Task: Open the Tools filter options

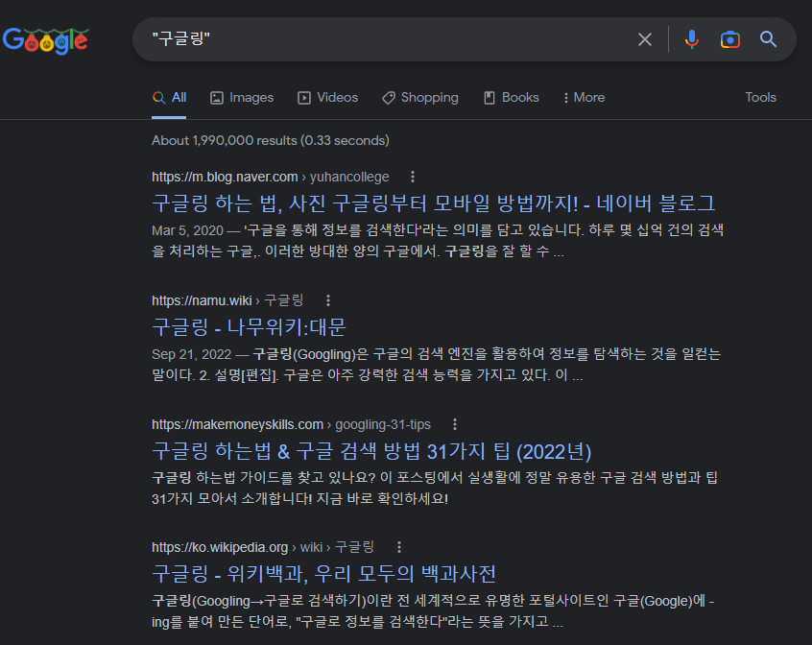Action: click(x=760, y=97)
